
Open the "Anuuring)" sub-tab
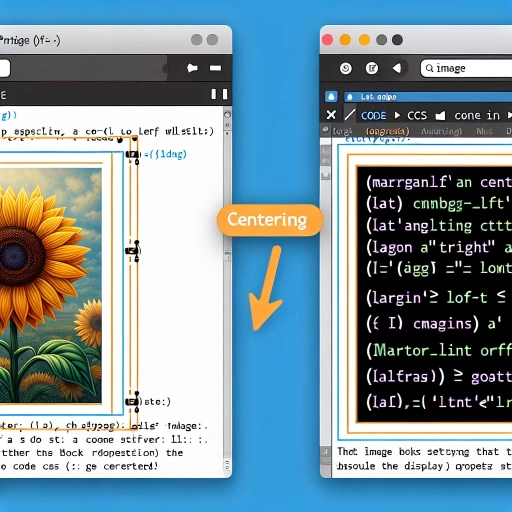441,132
